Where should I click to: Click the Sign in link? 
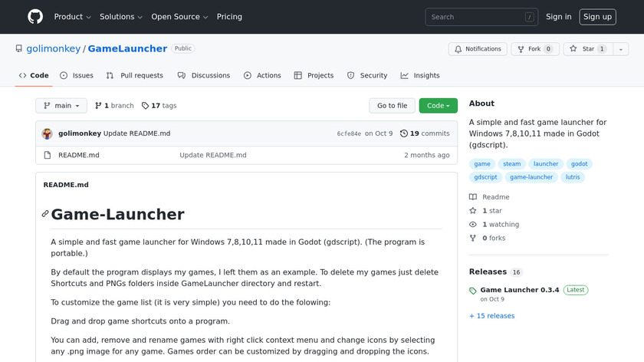pyautogui.click(x=558, y=17)
